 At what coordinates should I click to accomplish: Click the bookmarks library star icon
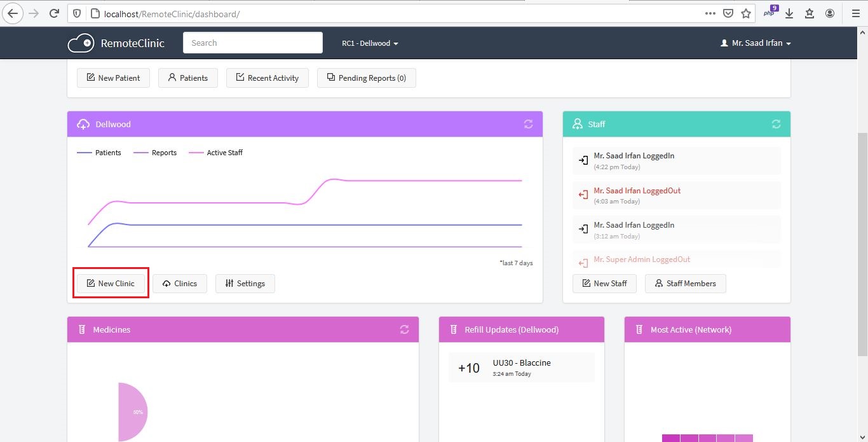(x=810, y=13)
